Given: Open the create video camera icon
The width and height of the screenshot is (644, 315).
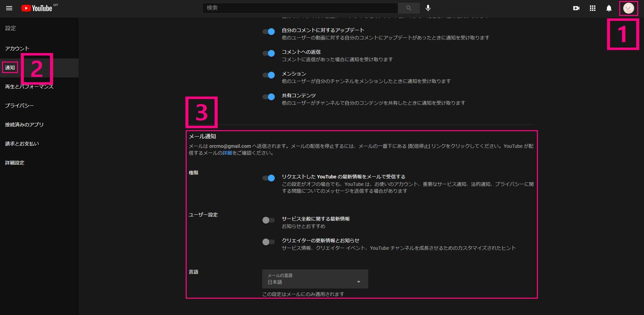Looking at the screenshot, I should [576, 8].
